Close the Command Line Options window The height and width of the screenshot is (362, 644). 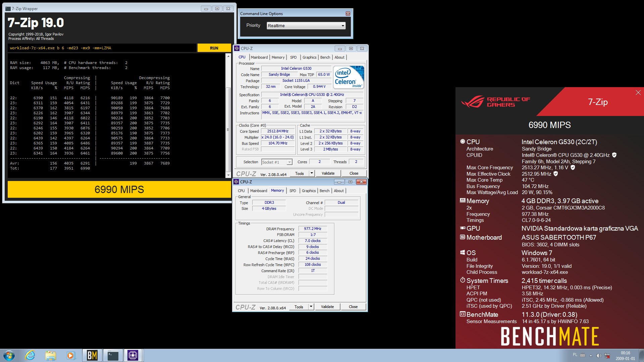click(348, 14)
